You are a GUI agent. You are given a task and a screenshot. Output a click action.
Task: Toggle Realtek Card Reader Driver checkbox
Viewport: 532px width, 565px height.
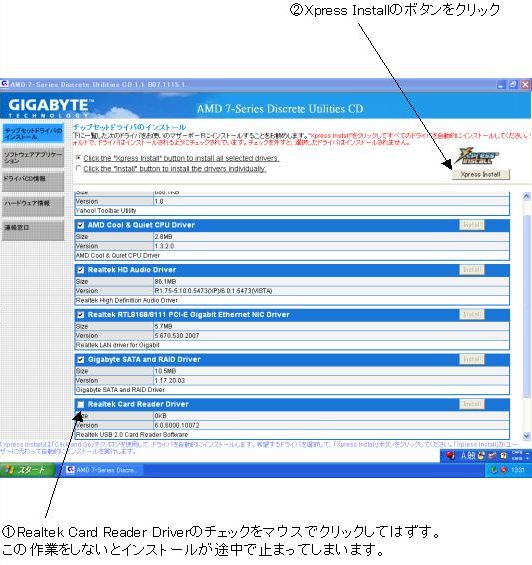click(x=81, y=404)
